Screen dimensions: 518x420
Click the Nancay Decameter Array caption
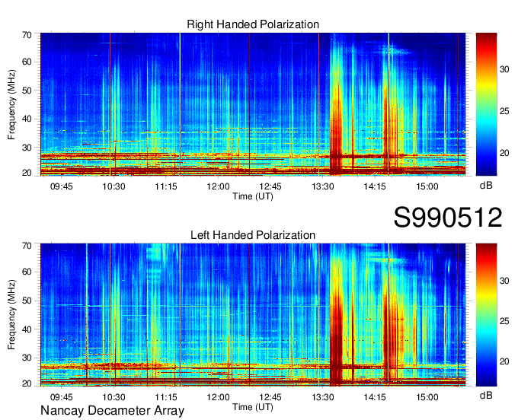click(112, 410)
